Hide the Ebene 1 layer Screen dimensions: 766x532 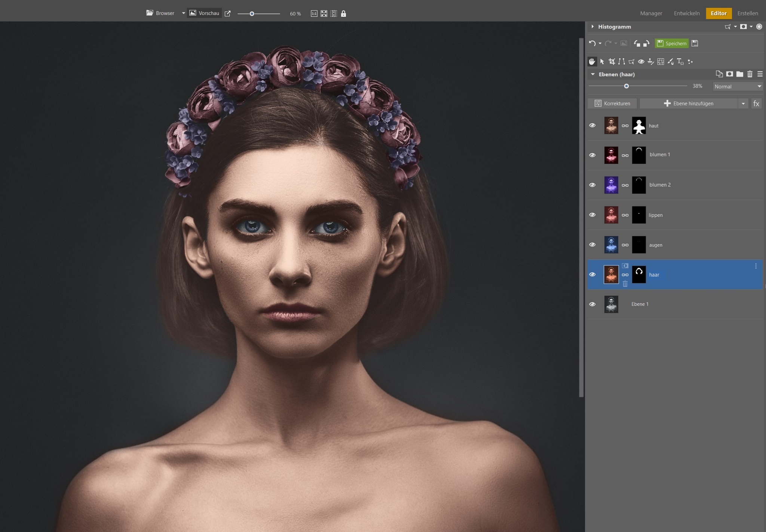click(x=592, y=304)
